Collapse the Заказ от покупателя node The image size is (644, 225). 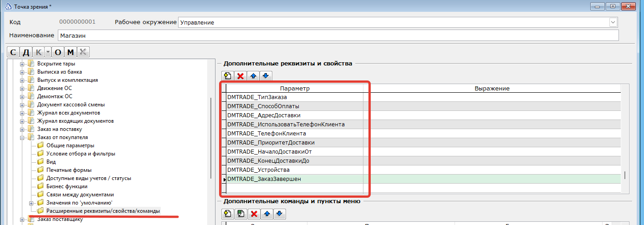tap(22, 137)
